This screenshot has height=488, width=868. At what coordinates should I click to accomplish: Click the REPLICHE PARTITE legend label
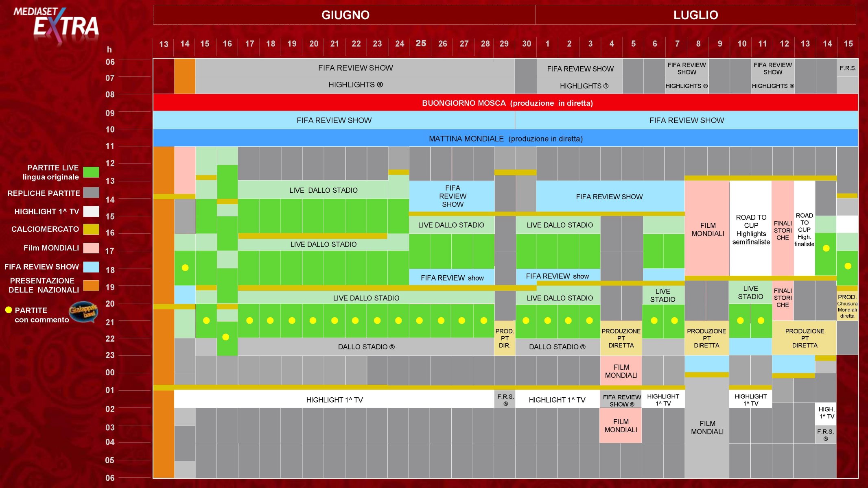[44, 193]
